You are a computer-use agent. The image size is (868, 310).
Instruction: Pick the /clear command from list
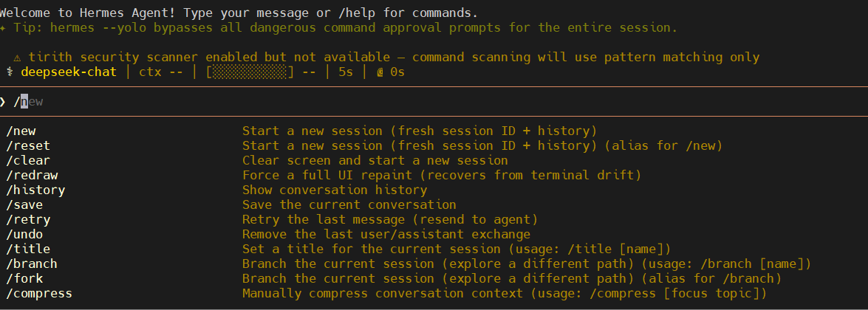(28, 160)
